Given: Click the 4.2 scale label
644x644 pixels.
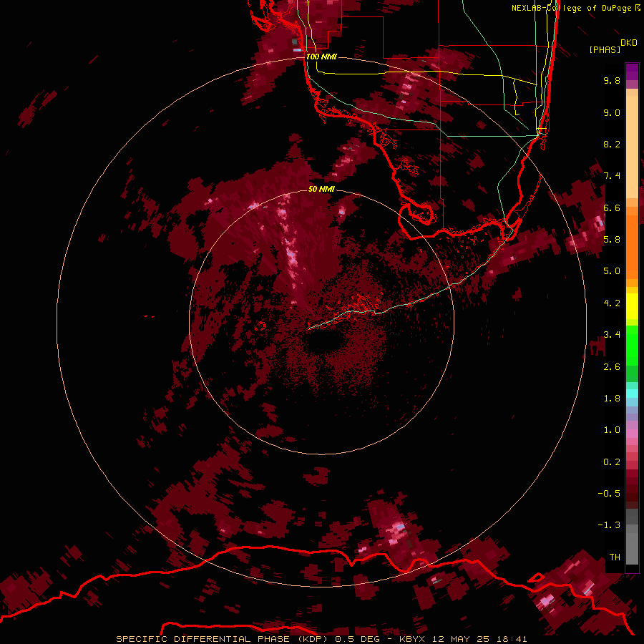Looking at the screenshot, I should click(x=612, y=303).
